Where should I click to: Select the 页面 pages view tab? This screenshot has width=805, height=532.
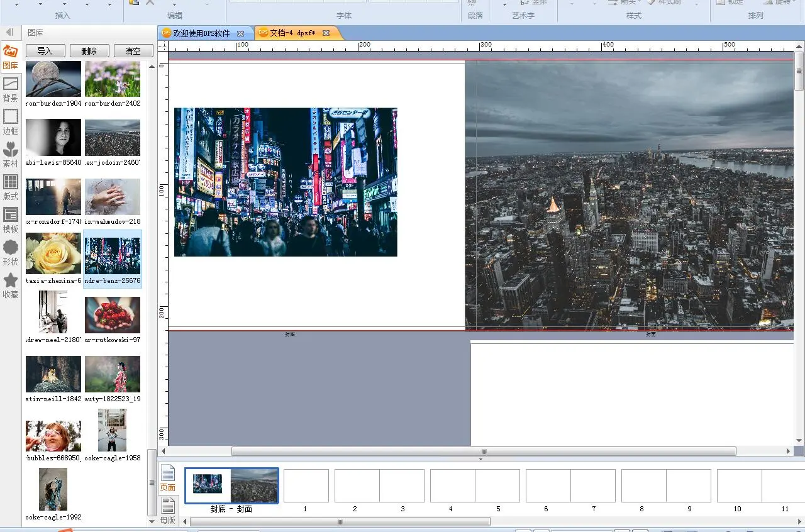pyautogui.click(x=167, y=478)
